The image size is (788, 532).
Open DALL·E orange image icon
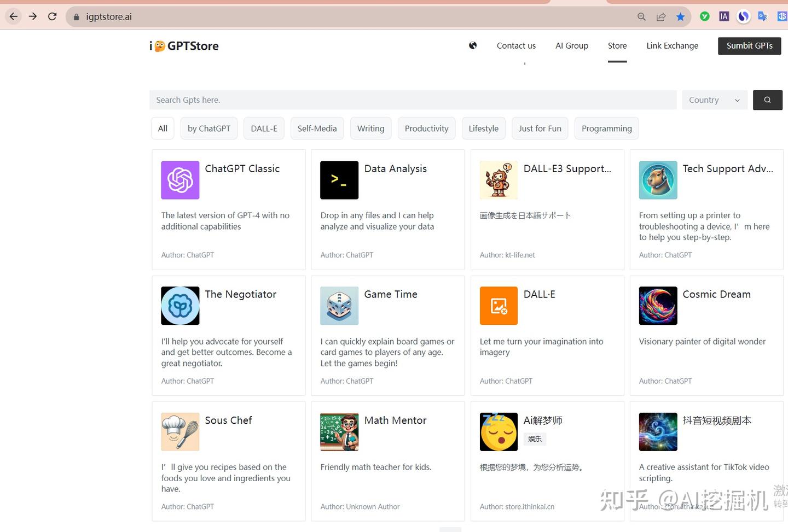(499, 306)
